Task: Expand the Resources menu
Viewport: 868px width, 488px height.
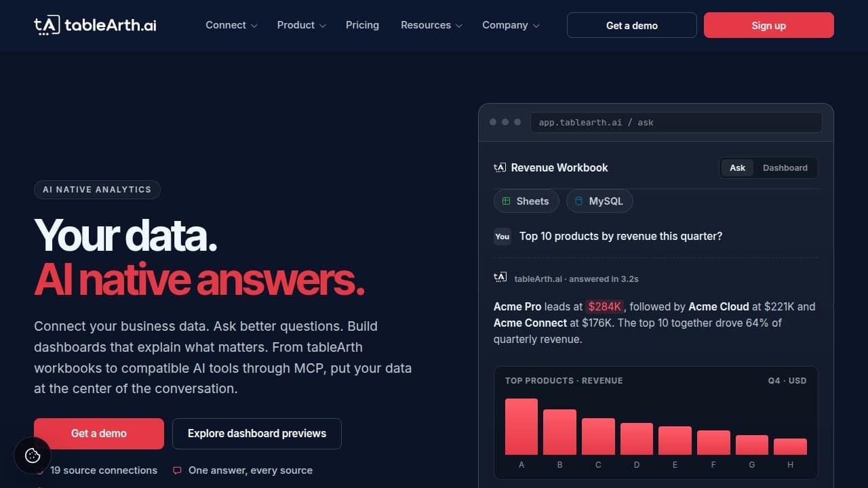Action: tap(431, 25)
